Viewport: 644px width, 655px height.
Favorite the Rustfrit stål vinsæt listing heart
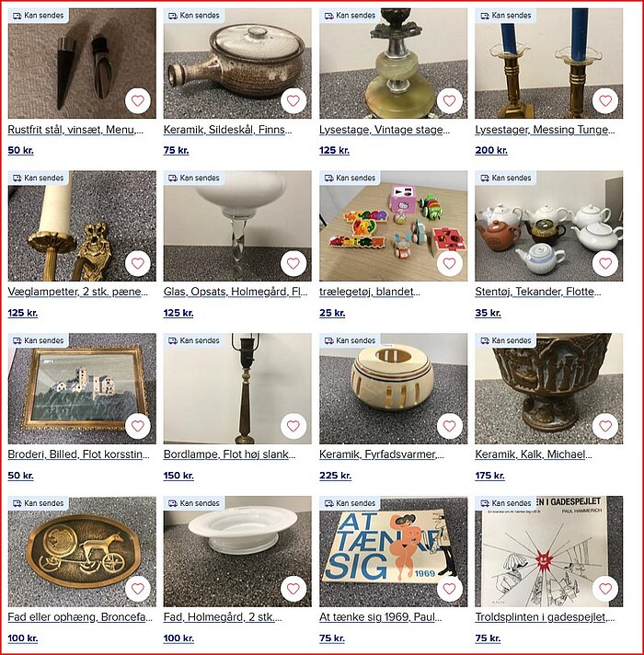pyautogui.click(x=138, y=100)
